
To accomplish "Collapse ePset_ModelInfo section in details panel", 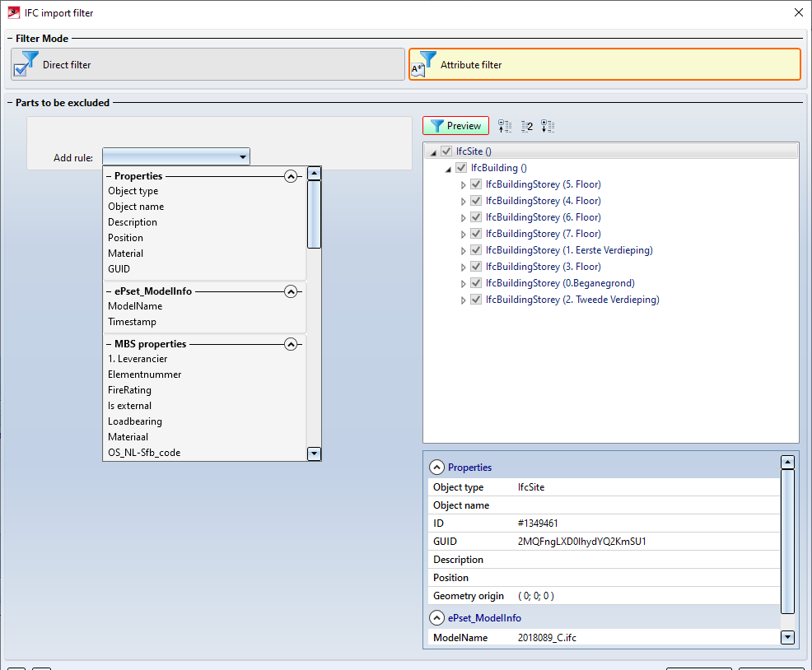I will 436,618.
